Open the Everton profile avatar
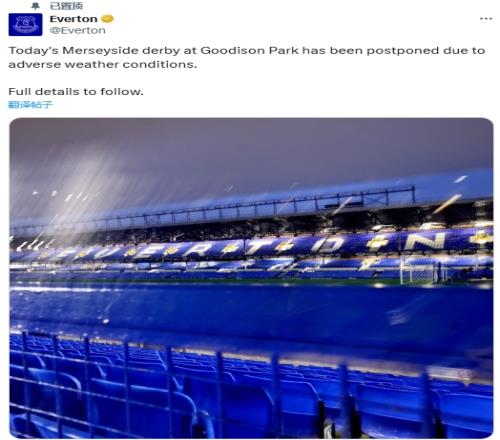This screenshot has height=440, width=500. [25, 24]
